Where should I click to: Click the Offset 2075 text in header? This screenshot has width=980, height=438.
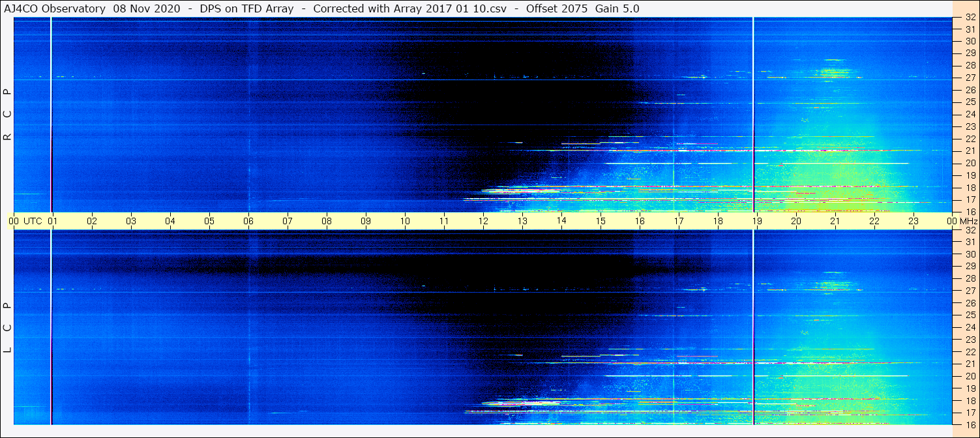[557, 8]
